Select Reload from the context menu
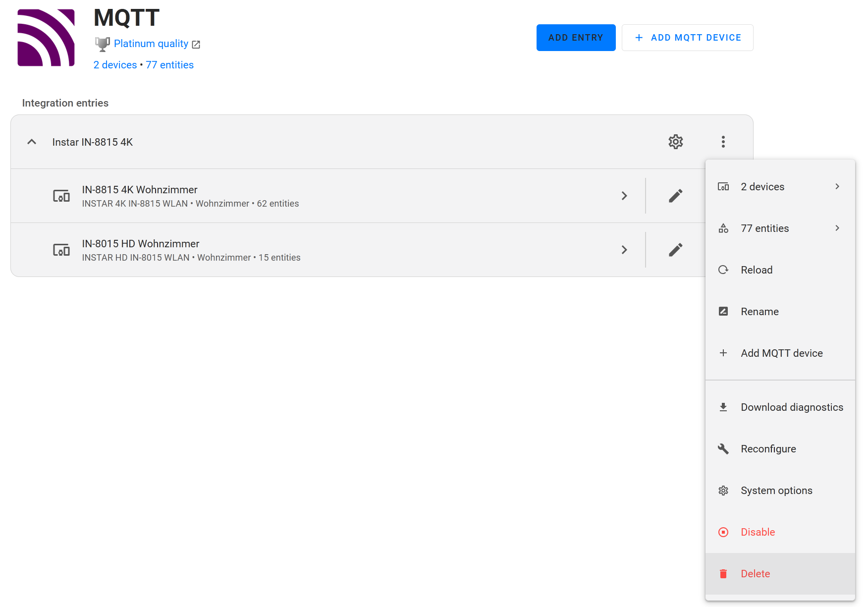The image size is (868, 607). (757, 270)
